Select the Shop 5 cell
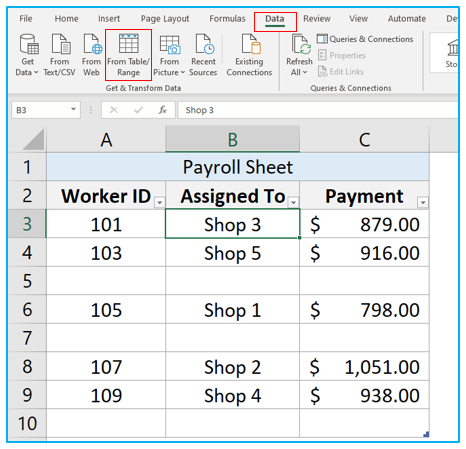This screenshot has height=449, width=466. [x=233, y=253]
